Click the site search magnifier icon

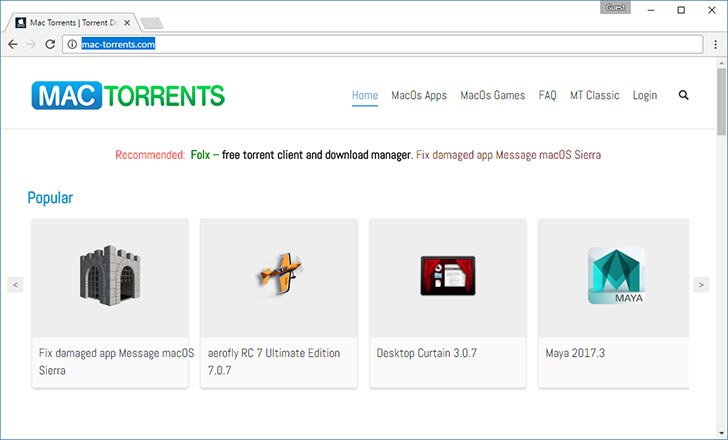coord(683,95)
